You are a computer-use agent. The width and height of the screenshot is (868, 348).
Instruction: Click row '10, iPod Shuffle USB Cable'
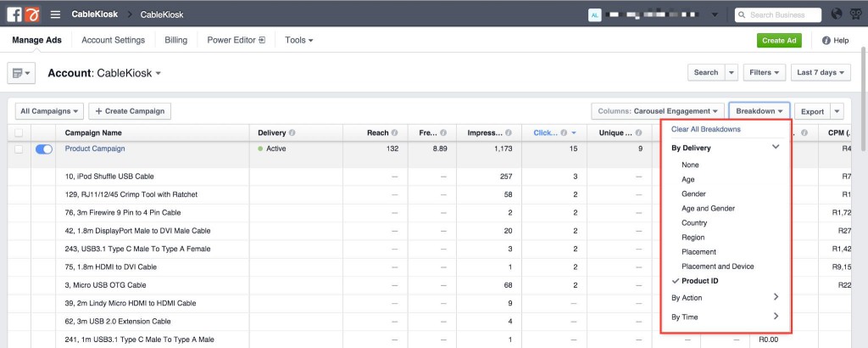coord(109,177)
